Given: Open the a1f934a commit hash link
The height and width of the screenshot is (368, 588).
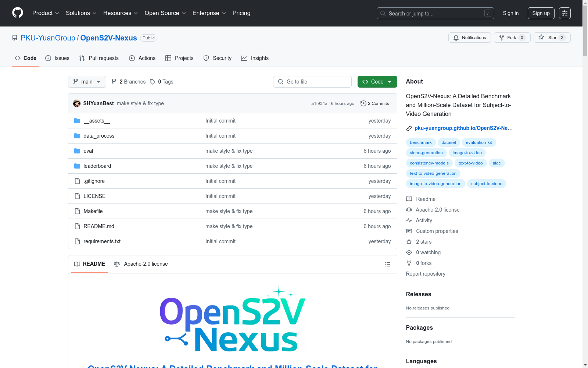Looking at the screenshot, I should coord(319,103).
